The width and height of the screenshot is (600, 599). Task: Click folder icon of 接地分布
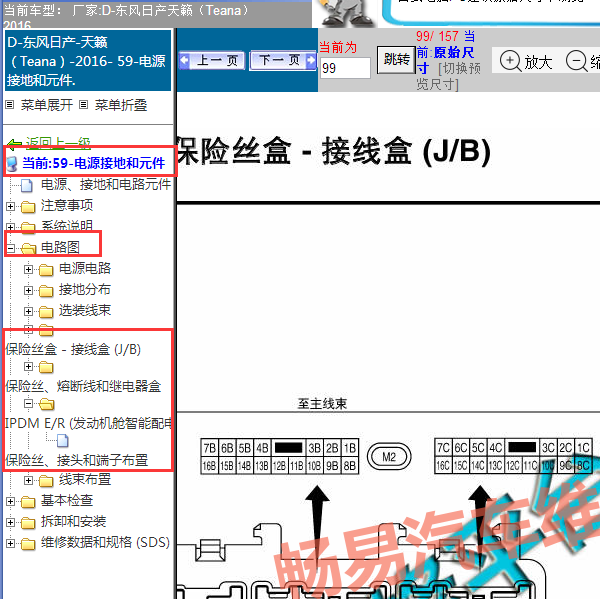coord(46,291)
